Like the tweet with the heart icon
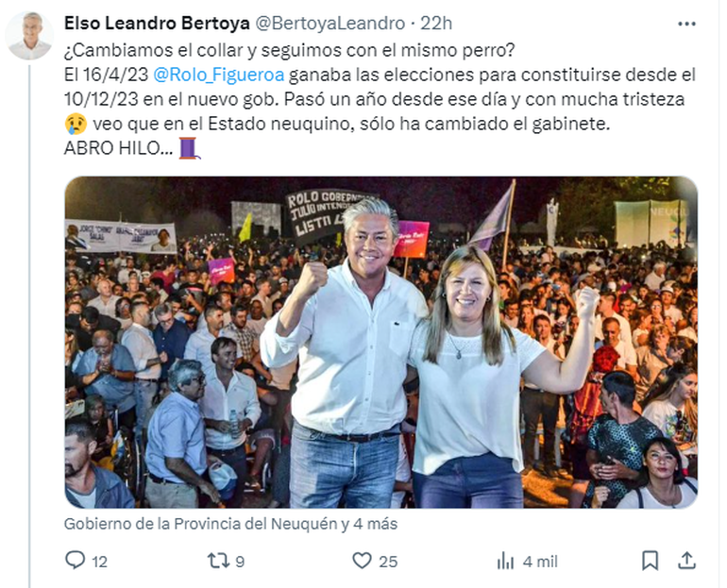 362,561
